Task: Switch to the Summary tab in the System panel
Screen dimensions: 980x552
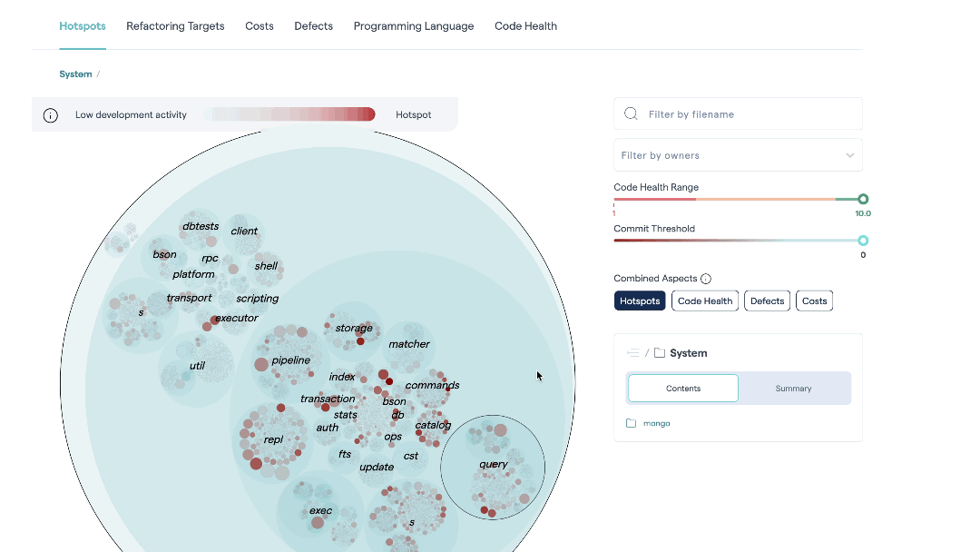Action: pos(793,388)
